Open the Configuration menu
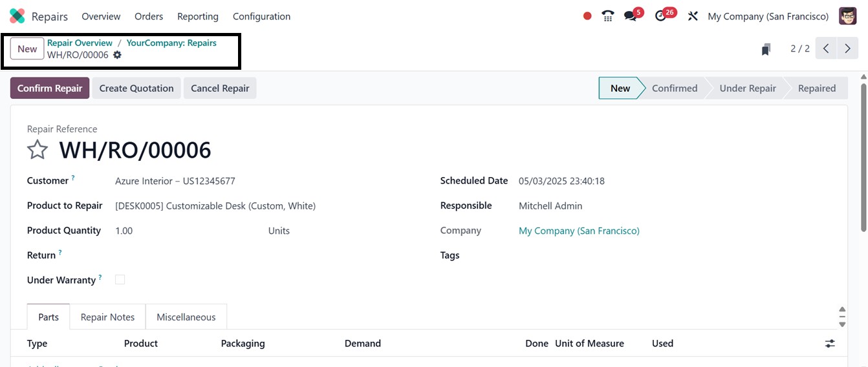 pyautogui.click(x=261, y=16)
